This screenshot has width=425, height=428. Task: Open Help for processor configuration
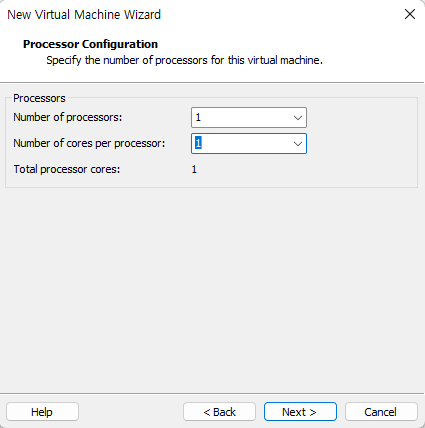[x=42, y=412]
